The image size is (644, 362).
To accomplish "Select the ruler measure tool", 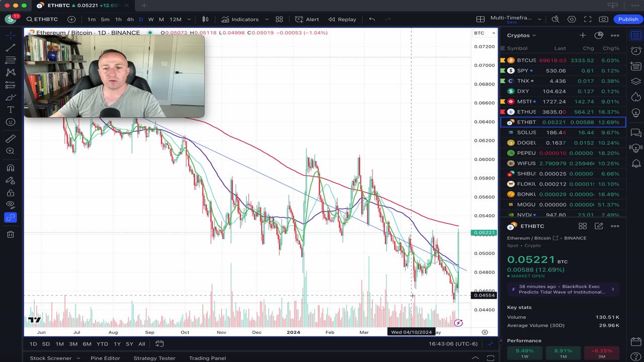I will [10, 139].
